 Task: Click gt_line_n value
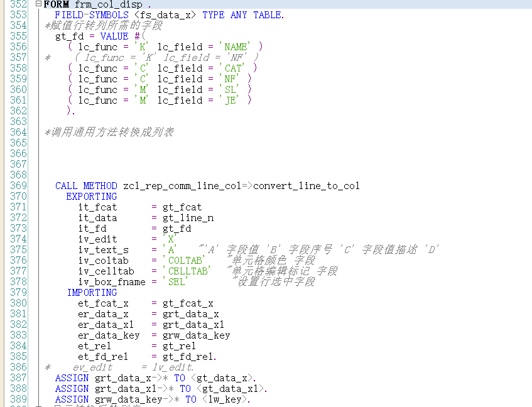click(188, 218)
